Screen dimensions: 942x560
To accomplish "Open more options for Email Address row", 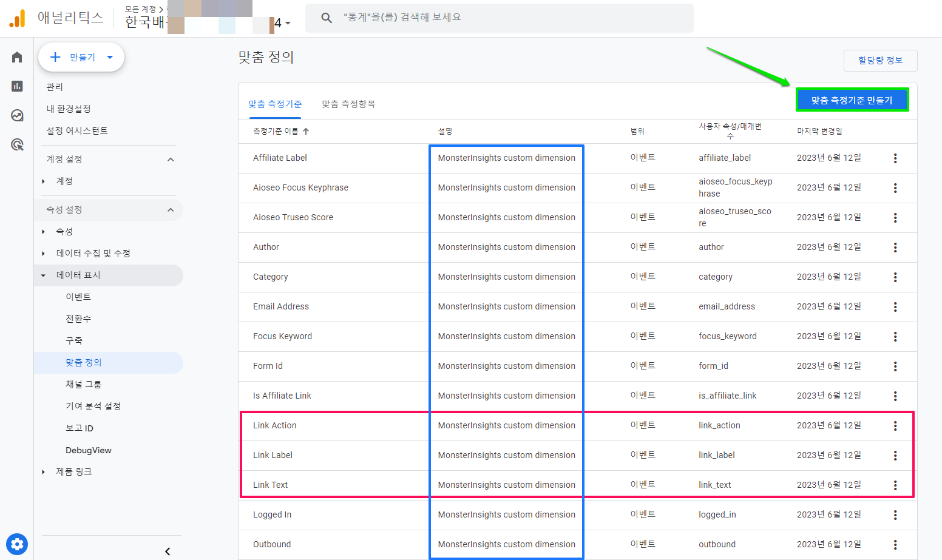I will [895, 307].
